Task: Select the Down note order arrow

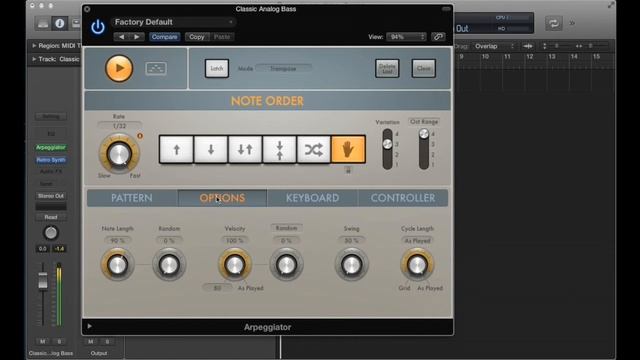Action: (211, 149)
